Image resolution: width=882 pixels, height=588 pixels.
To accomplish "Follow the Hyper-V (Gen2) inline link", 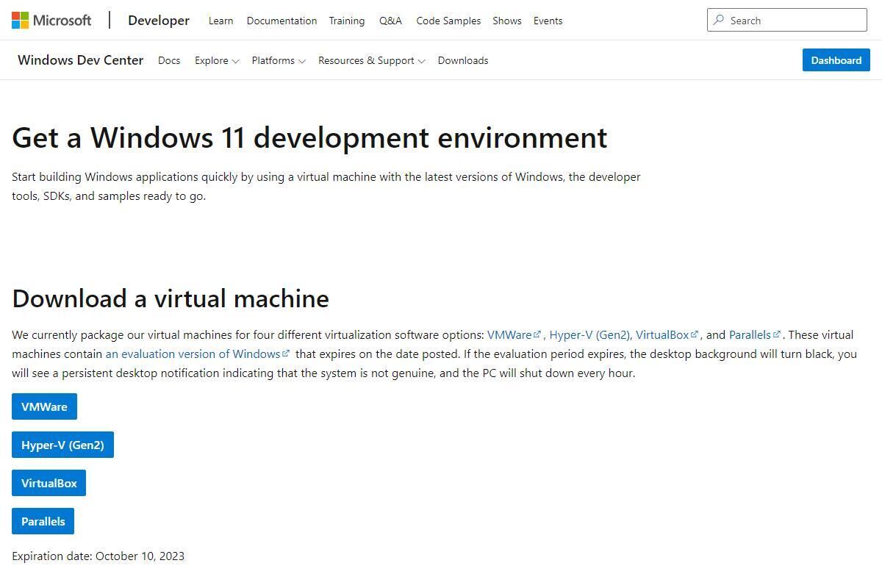I will tap(589, 334).
